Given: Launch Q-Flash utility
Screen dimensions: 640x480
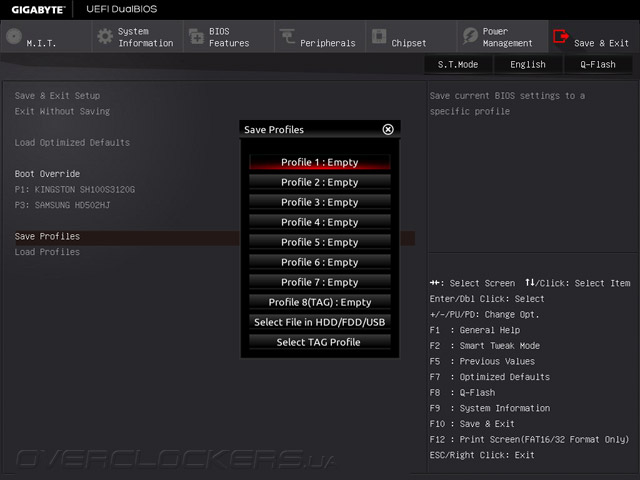Looking at the screenshot, I should (598, 64).
